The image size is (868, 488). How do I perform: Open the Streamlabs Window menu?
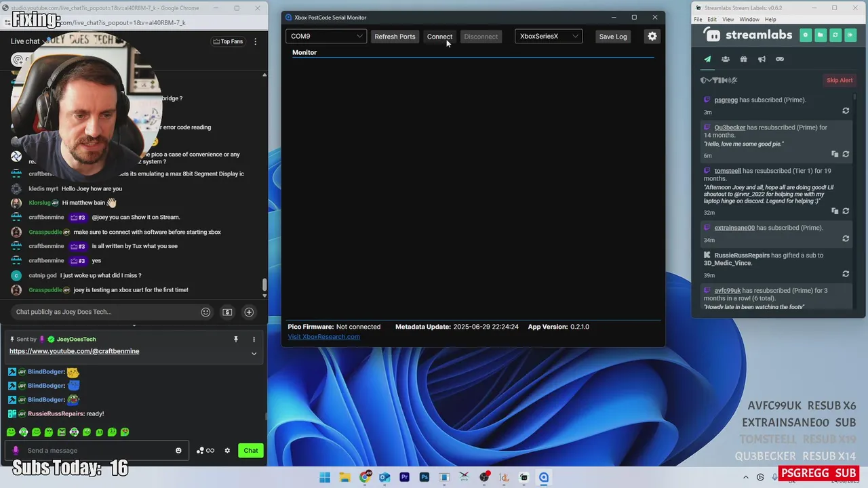pyautogui.click(x=749, y=19)
